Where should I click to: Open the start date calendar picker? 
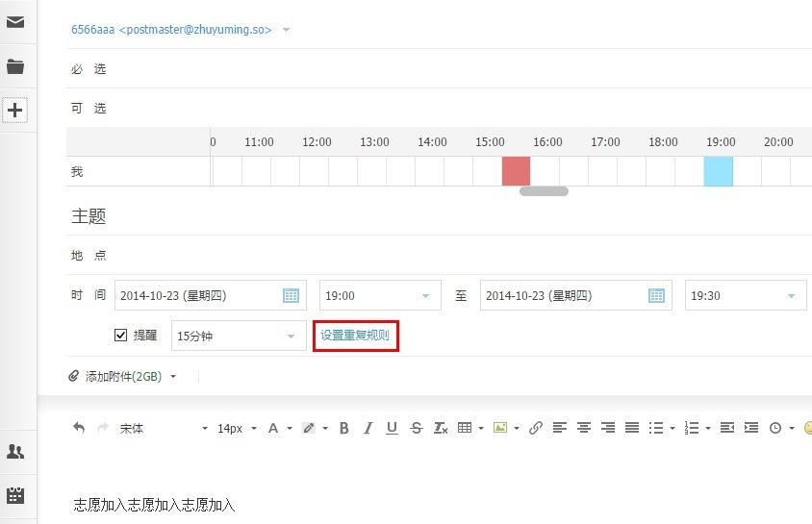[291, 296]
